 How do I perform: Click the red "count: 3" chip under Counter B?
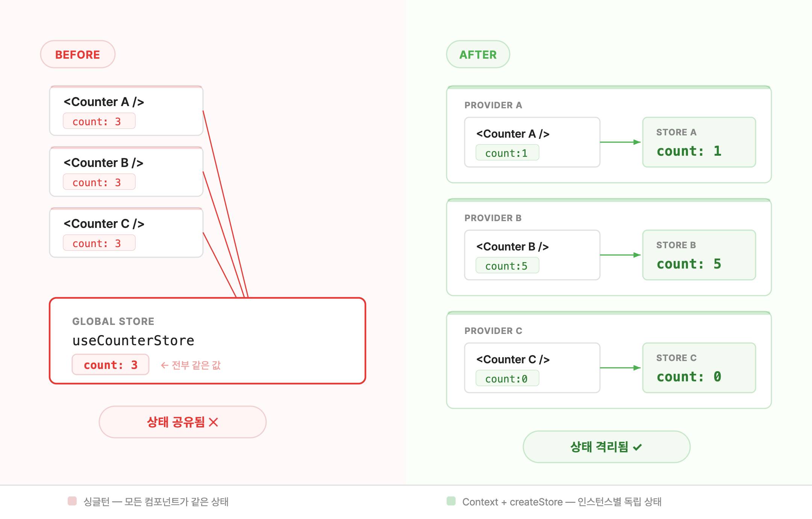pos(99,182)
